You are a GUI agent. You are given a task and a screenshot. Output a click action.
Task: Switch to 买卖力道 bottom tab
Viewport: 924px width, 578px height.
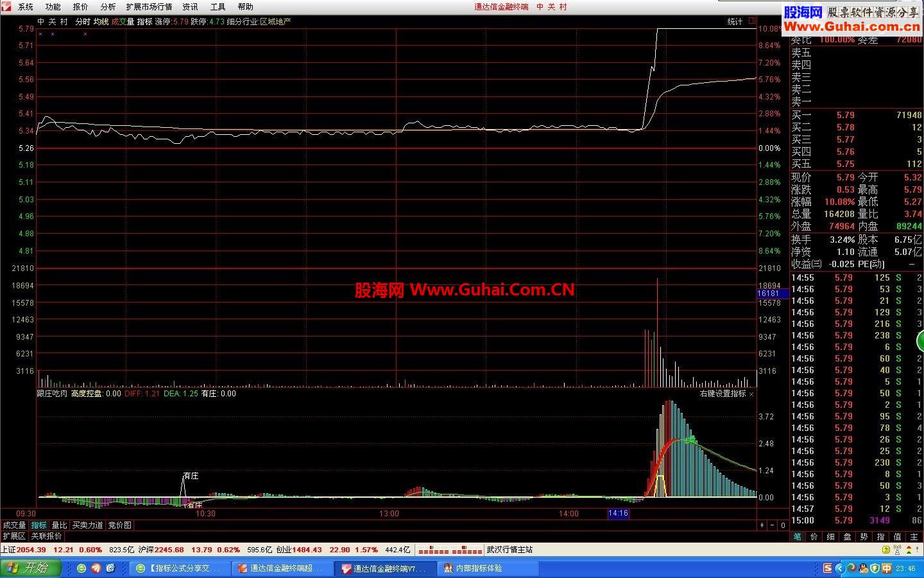pos(87,525)
